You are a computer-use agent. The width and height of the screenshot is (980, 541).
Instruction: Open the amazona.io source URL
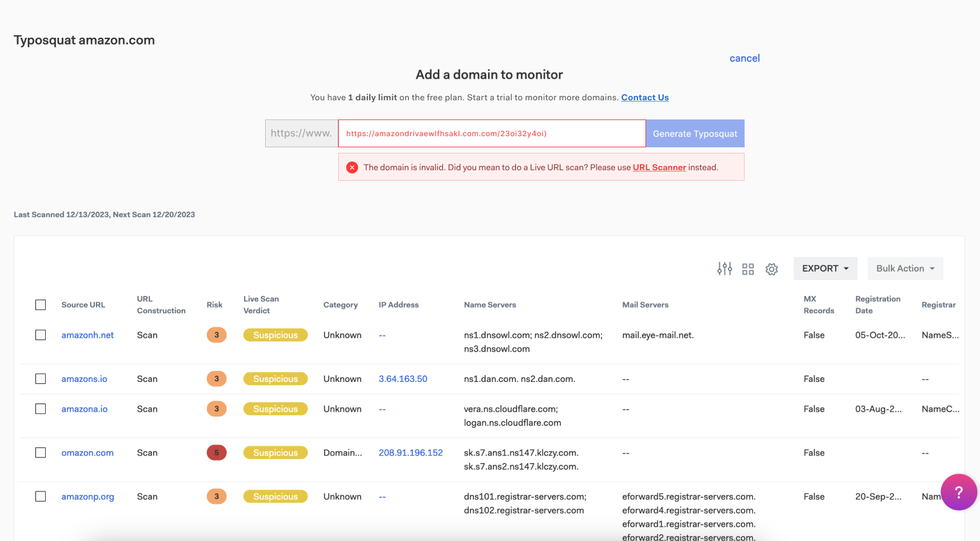pyautogui.click(x=84, y=409)
